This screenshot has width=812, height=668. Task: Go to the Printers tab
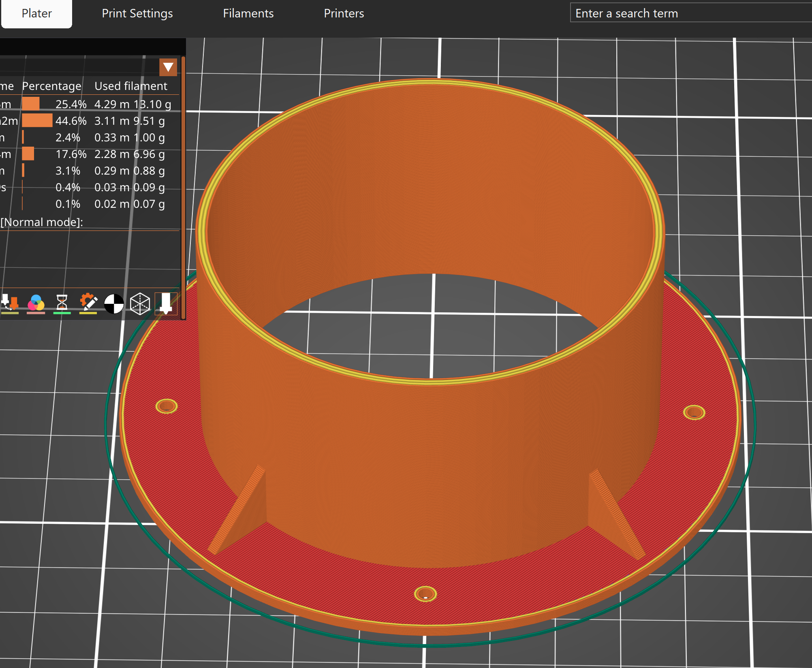(344, 13)
